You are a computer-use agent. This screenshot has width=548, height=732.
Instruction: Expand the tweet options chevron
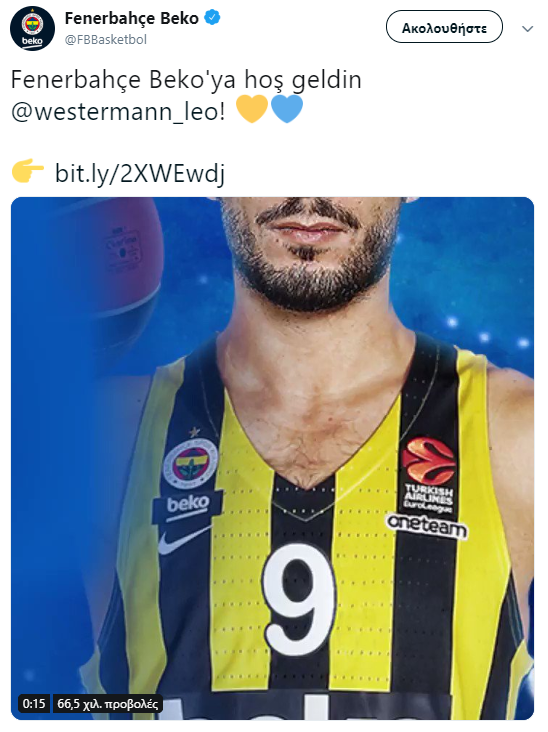tap(527, 29)
